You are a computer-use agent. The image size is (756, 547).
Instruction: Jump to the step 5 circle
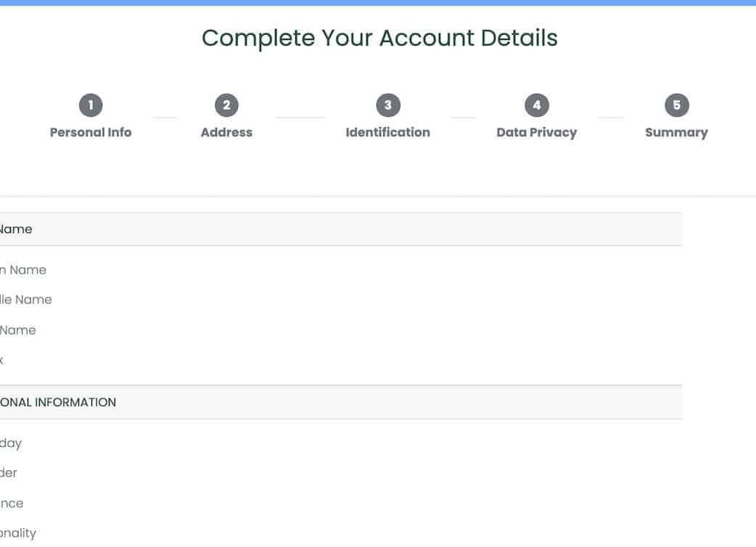676,106
